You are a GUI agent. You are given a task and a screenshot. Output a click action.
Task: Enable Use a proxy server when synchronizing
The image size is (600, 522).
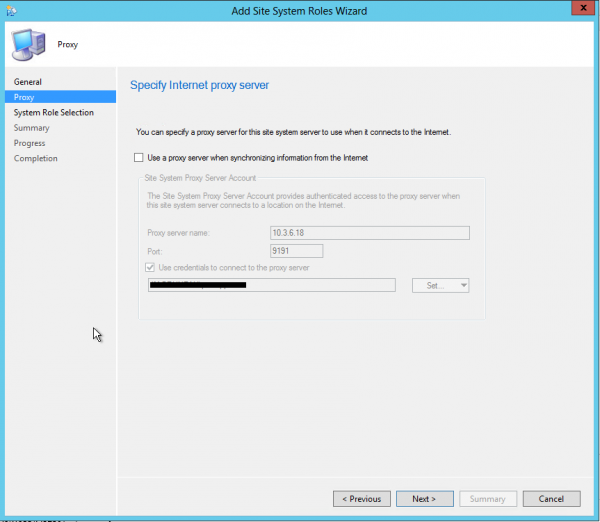point(139,158)
